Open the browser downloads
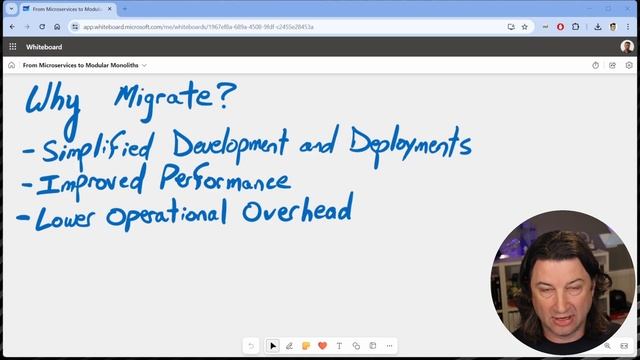This screenshot has height=360, width=640. [598, 27]
